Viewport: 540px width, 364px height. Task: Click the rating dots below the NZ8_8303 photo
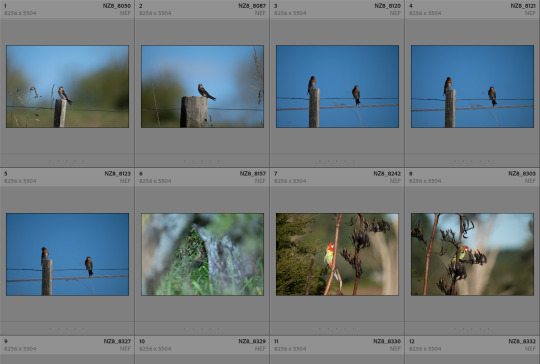coord(472,329)
